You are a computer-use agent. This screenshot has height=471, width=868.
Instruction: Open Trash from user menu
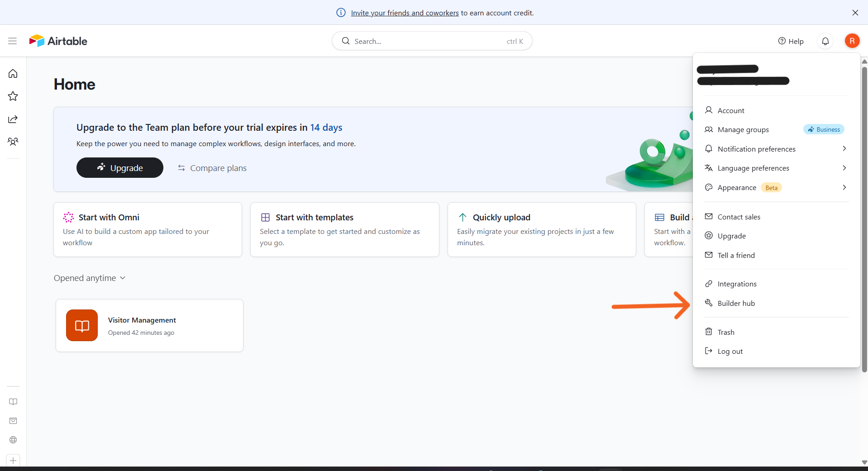776,332
